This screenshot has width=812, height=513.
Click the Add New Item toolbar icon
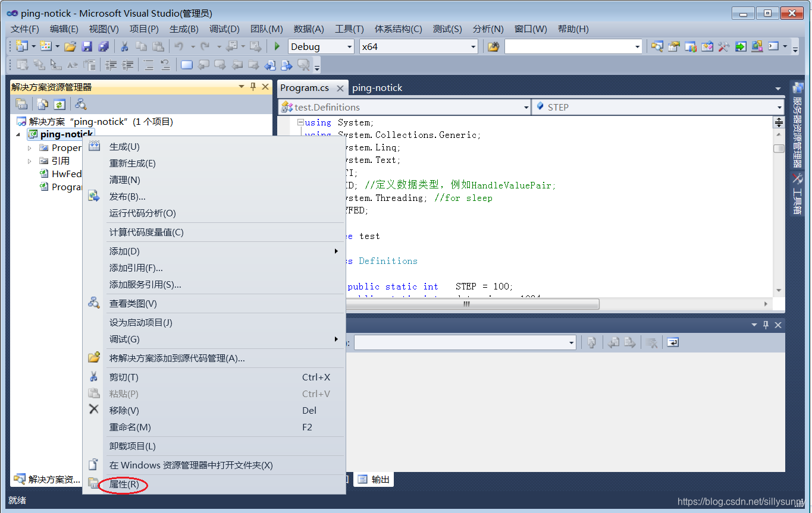click(46, 46)
